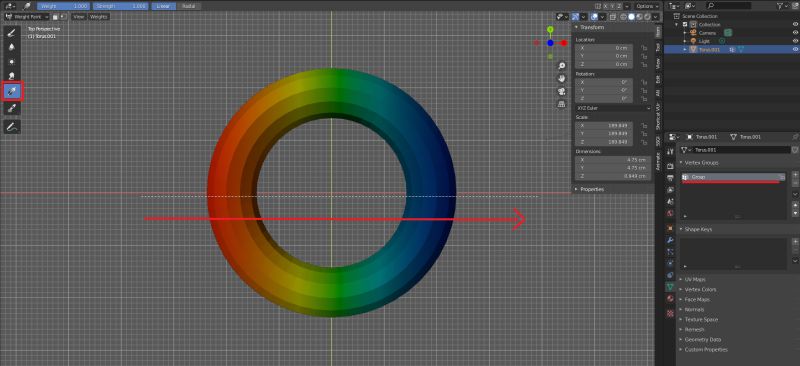
Task: Click the outliner filter funnel icon
Action: coord(781,6)
